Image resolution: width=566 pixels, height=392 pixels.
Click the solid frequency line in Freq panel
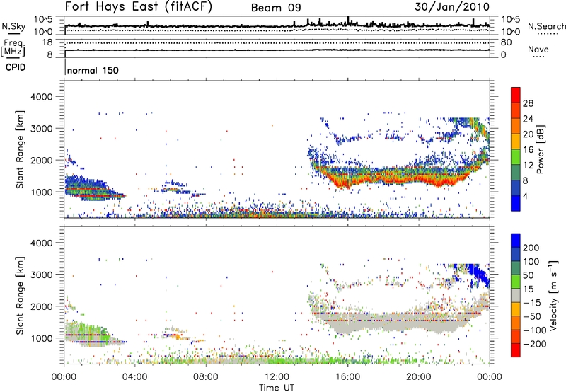pyautogui.click(x=277, y=50)
